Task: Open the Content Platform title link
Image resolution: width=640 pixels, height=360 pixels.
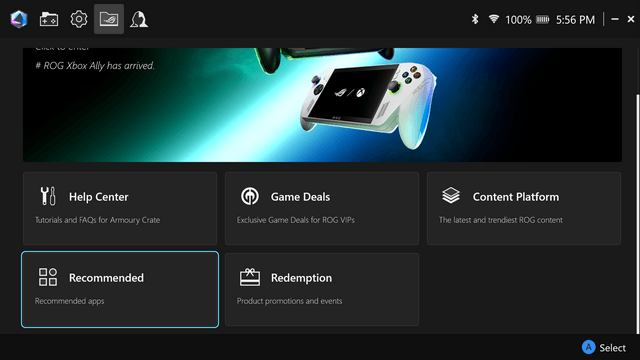Action: (x=516, y=197)
